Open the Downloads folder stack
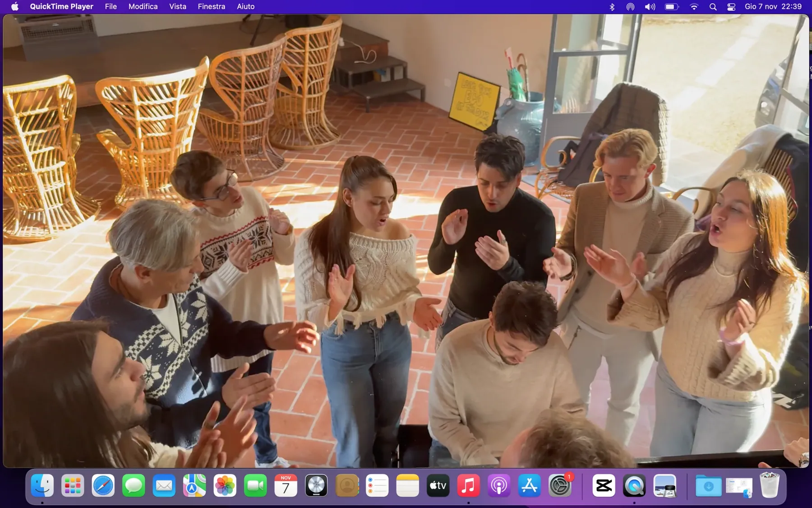 (708, 486)
